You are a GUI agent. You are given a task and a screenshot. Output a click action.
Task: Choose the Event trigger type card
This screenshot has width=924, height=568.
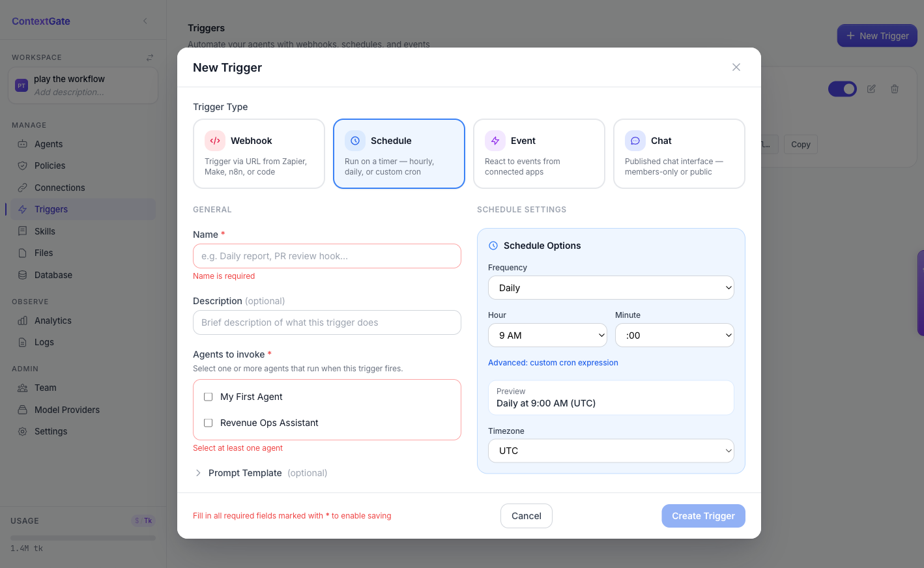tap(539, 154)
